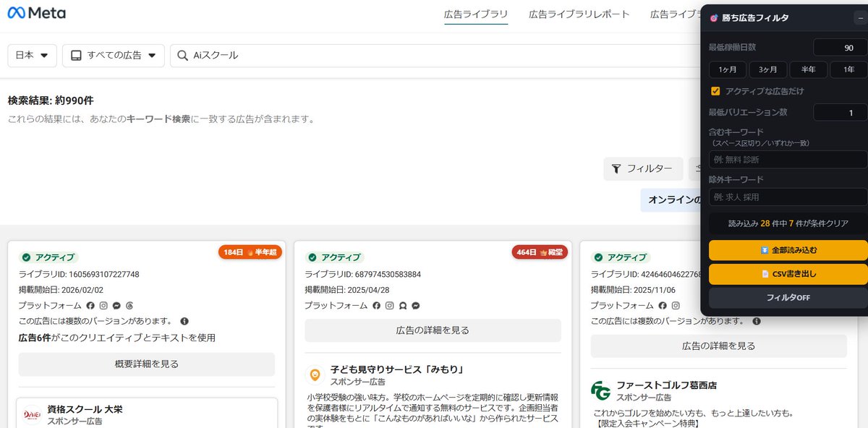This screenshot has width=868, height=428.
Task: Click the Instagram icon in the みもり card
Action: point(390,306)
